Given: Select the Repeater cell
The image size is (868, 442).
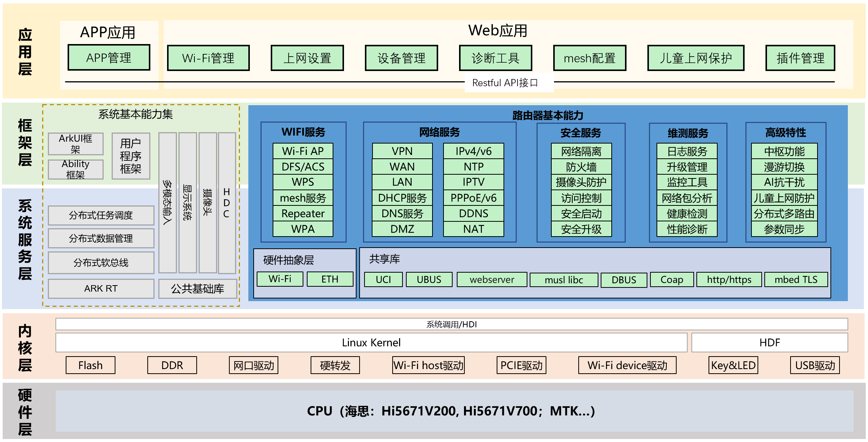Looking at the screenshot, I should pyautogui.click(x=303, y=213).
